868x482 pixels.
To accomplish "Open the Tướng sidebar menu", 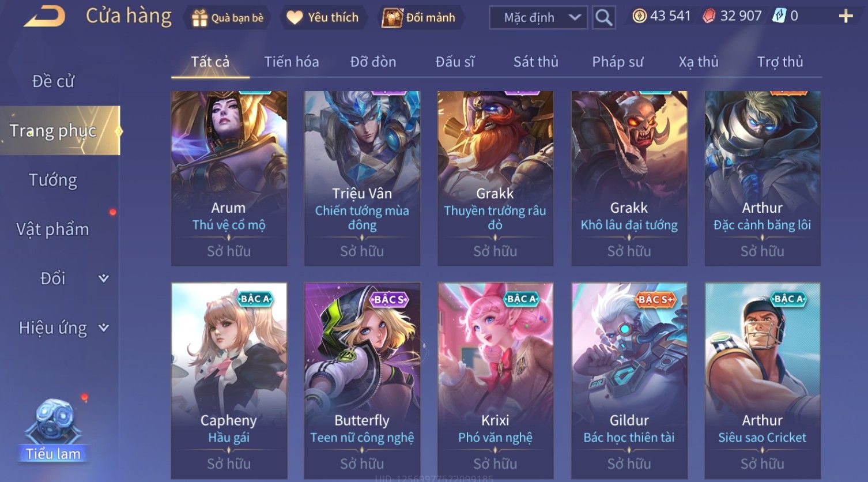I will [x=53, y=180].
